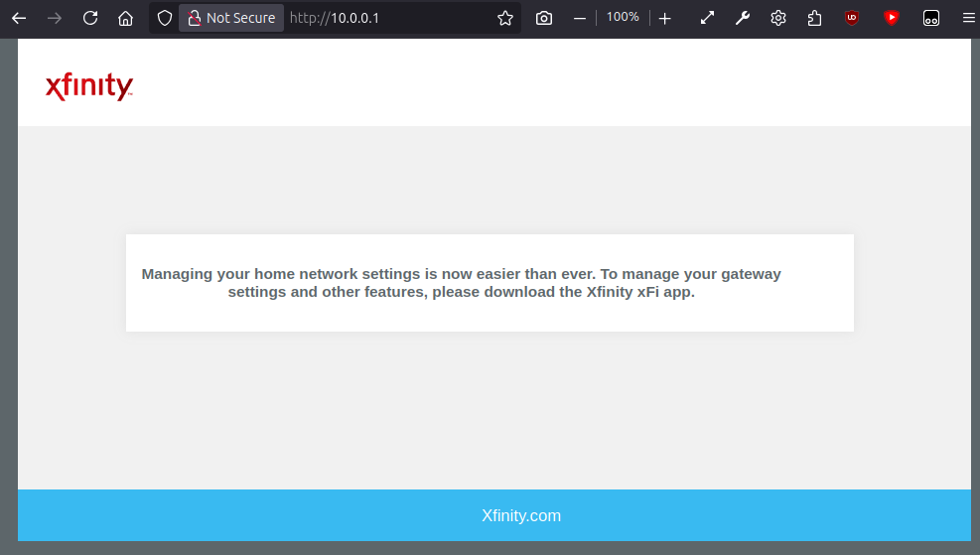The height and width of the screenshot is (555, 980).
Task: Zoom out with the minus button
Action: [x=580, y=18]
